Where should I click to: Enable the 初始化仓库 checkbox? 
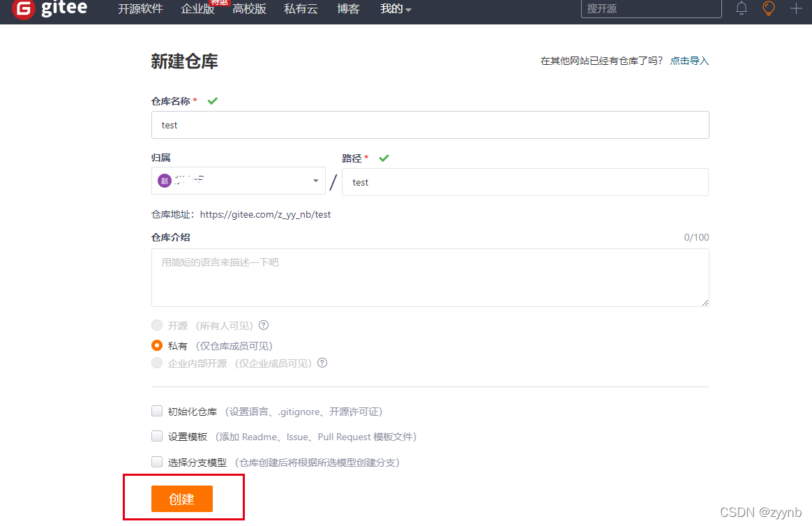pyautogui.click(x=157, y=411)
